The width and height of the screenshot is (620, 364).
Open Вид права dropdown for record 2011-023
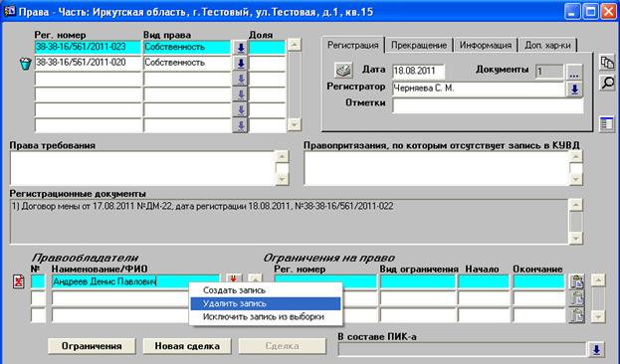pos(240,48)
